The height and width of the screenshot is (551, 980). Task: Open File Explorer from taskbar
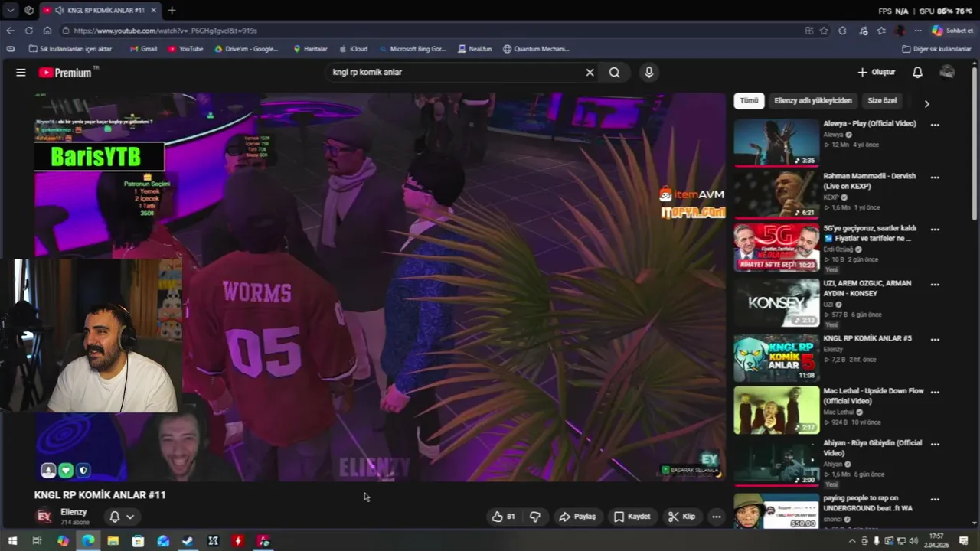[113, 541]
